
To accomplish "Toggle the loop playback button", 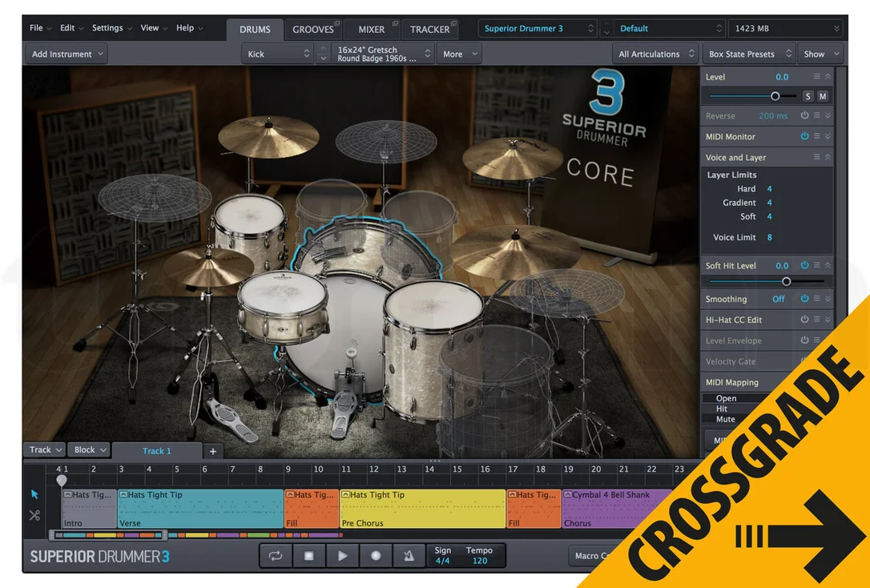I will click(276, 556).
